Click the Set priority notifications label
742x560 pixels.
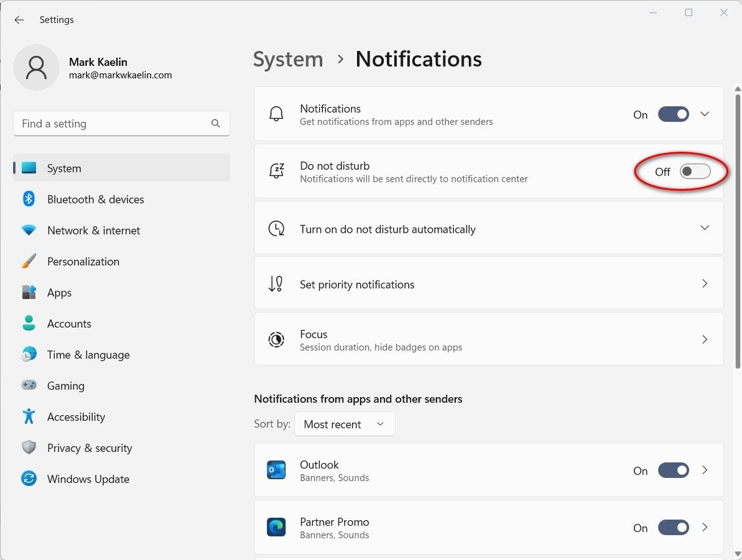pos(357,284)
